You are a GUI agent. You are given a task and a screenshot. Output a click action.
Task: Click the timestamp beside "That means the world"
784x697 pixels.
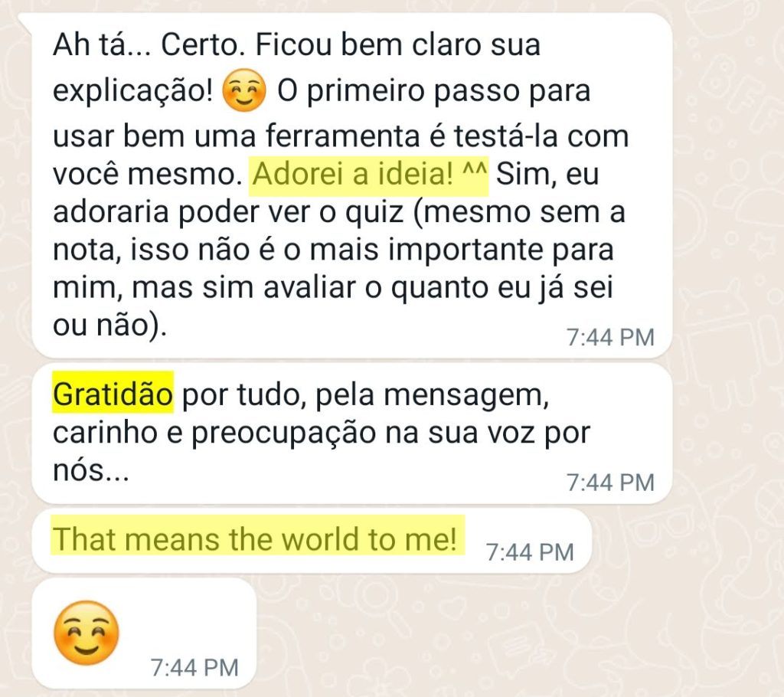[x=530, y=553]
